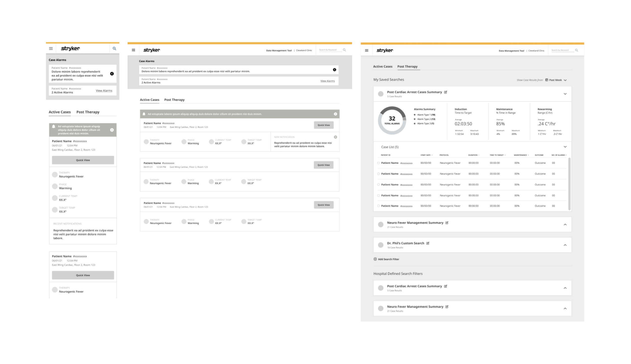Open the hamburger menu in the middle layout
The image size is (631, 364).
[134, 50]
